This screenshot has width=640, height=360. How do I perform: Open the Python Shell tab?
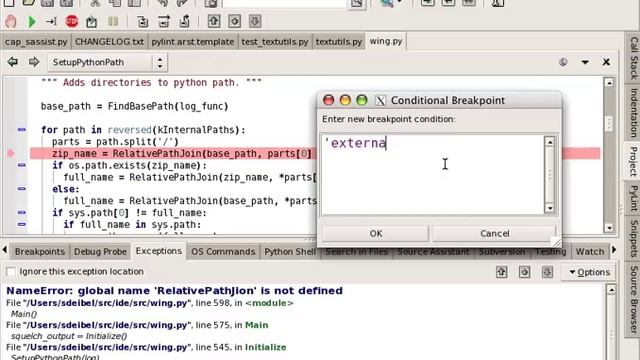click(x=290, y=252)
